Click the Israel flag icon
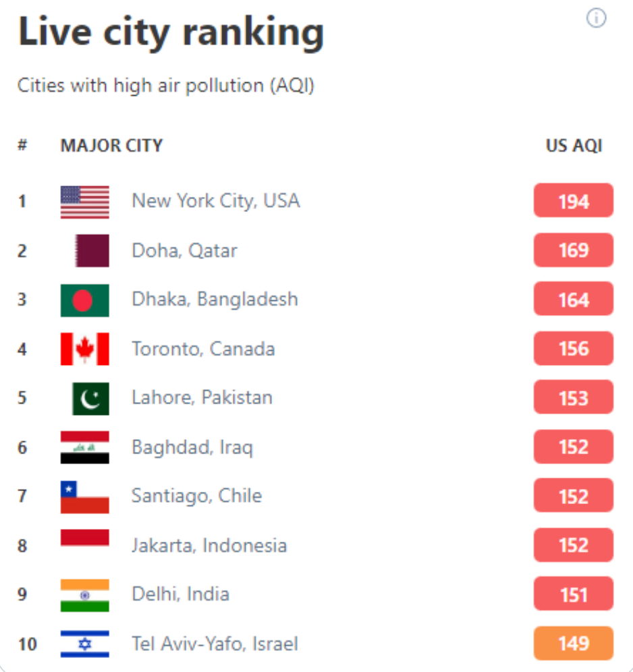633x672 pixels. (x=84, y=644)
